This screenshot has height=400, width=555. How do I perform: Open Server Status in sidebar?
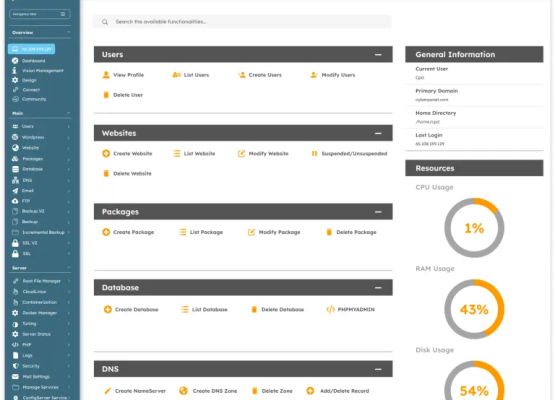point(40,334)
